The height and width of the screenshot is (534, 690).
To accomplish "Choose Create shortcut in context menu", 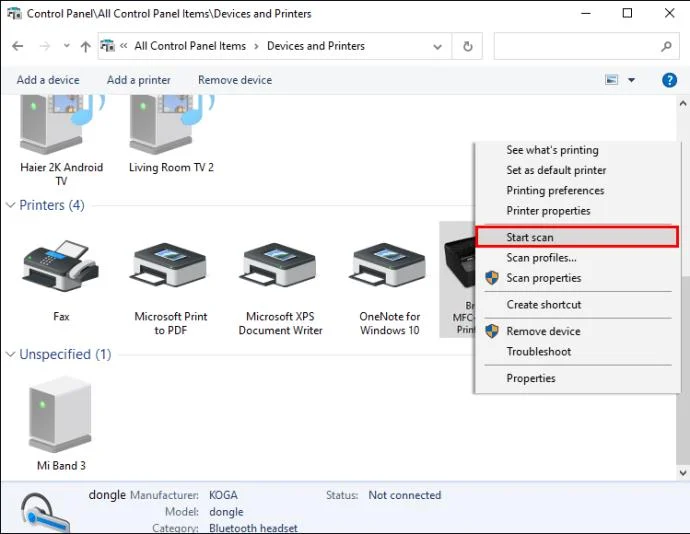I will point(543,305).
